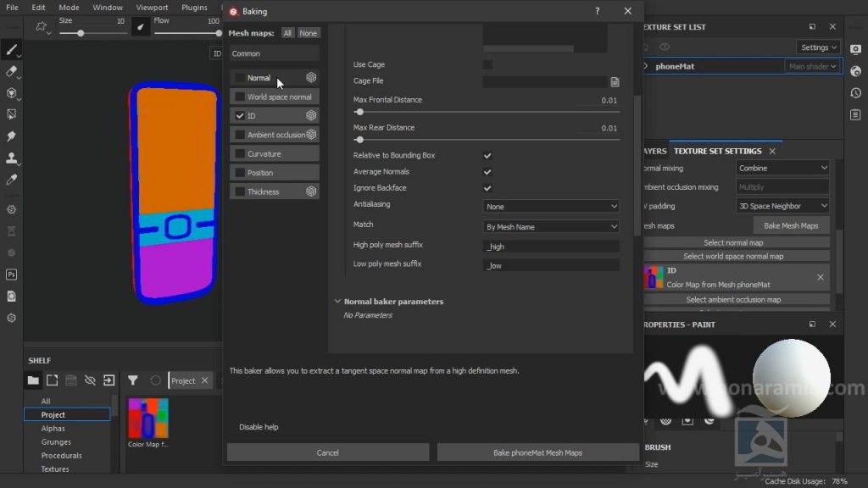Open the Window menu
The width and height of the screenshot is (868, 488).
point(108,8)
